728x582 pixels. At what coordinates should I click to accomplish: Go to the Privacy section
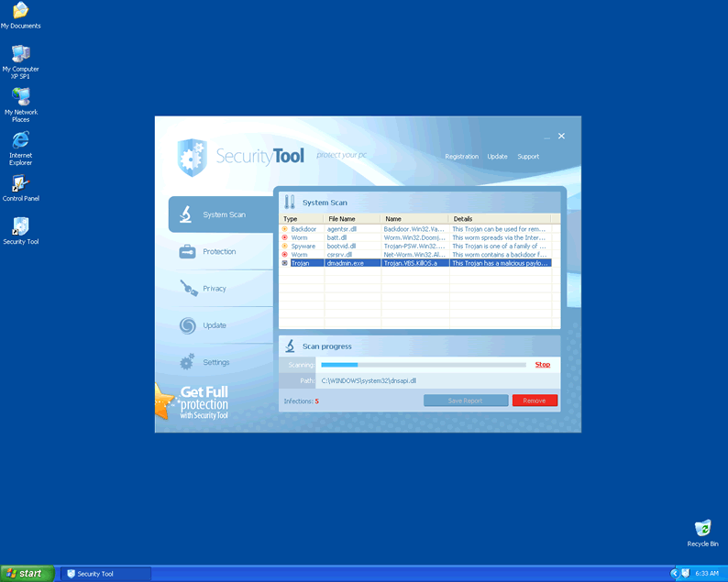tap(214, 289)
